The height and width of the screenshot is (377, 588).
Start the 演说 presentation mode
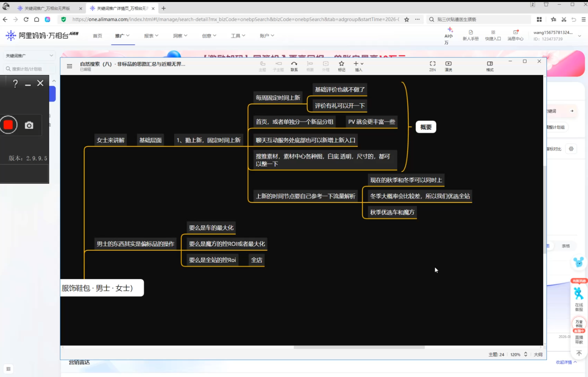(x=448, y=66)
